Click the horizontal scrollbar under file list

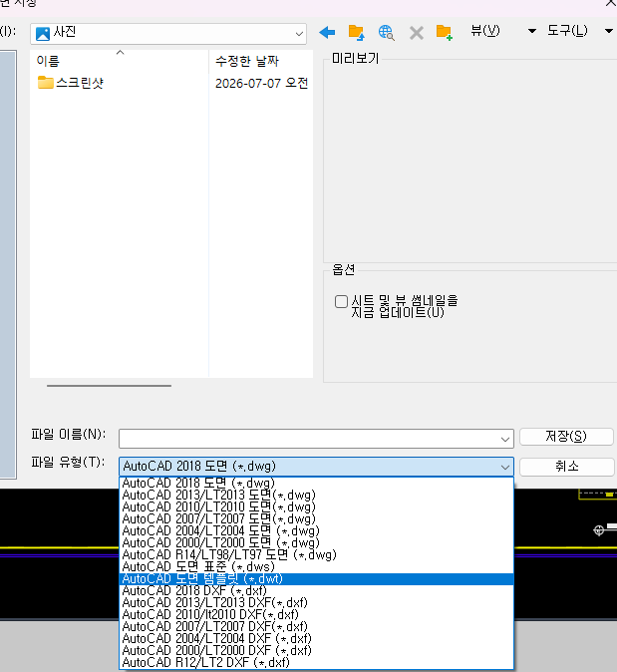pos(109,386)
